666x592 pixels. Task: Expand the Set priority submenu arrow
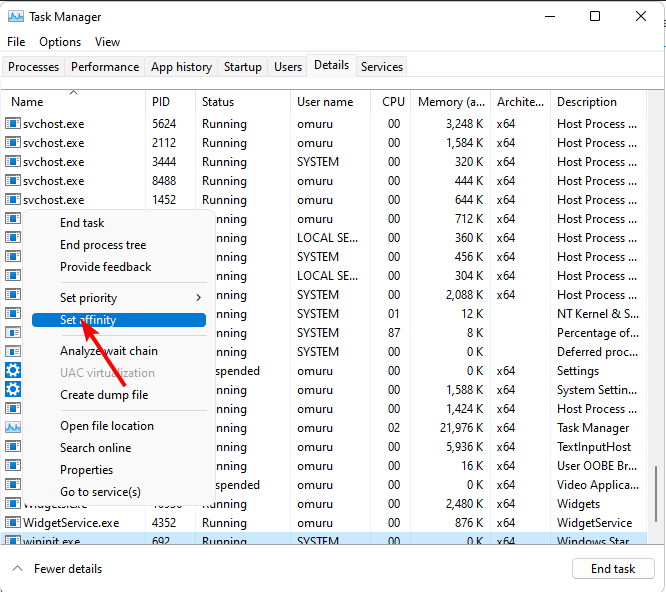198,298
